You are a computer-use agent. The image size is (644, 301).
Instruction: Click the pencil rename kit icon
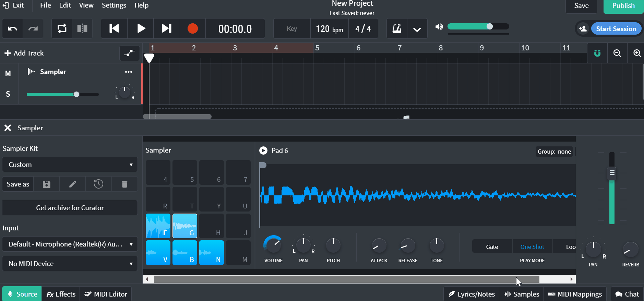click(x=72, y=184)
